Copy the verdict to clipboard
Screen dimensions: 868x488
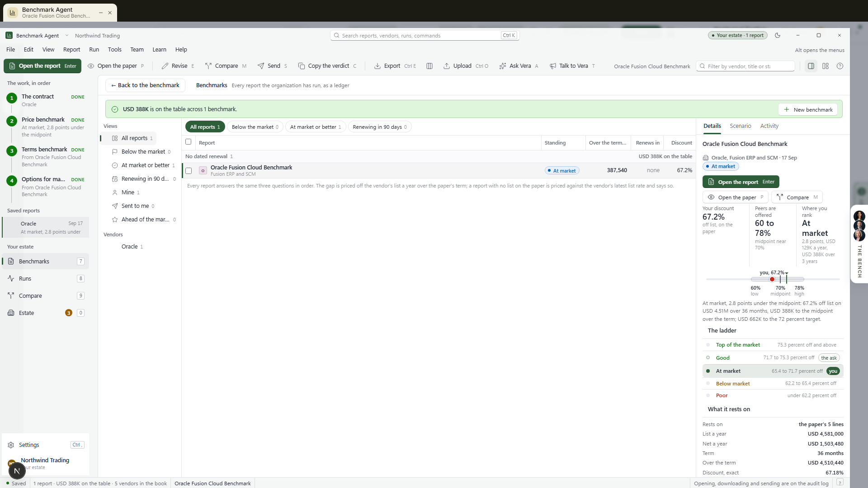(327, 66)
